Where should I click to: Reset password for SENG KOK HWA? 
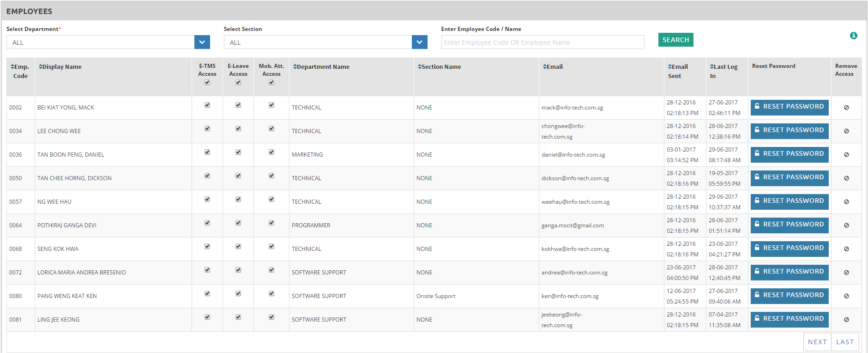point(790,249)
